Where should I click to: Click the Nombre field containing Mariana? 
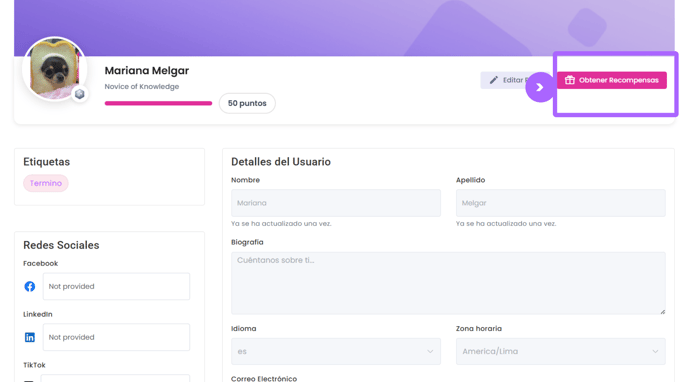(x=336, y=203)
